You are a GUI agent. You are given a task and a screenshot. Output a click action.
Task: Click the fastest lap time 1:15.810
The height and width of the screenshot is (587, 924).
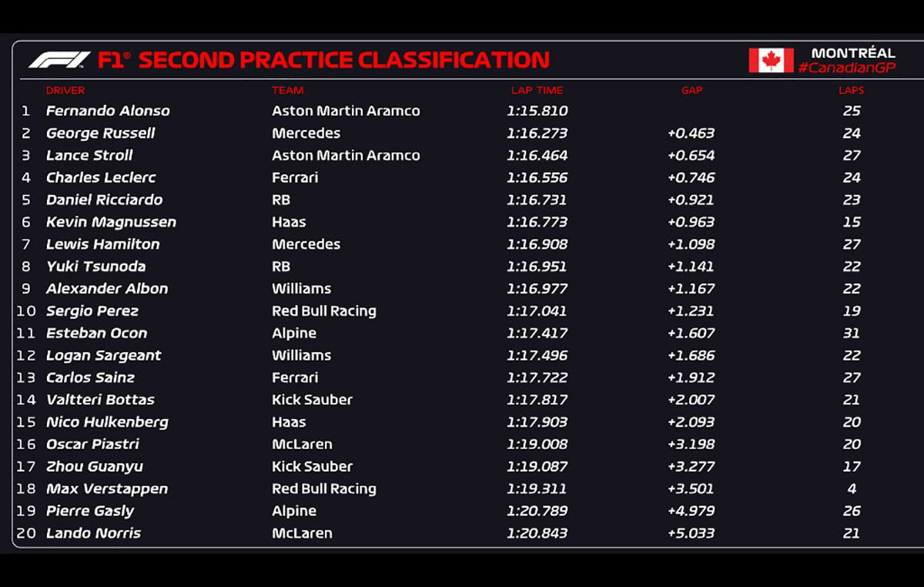[537, 111]
